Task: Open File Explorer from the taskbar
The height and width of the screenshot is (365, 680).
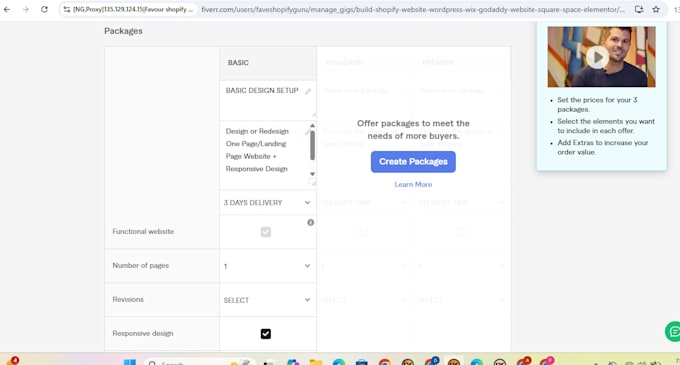Action: 316,362
